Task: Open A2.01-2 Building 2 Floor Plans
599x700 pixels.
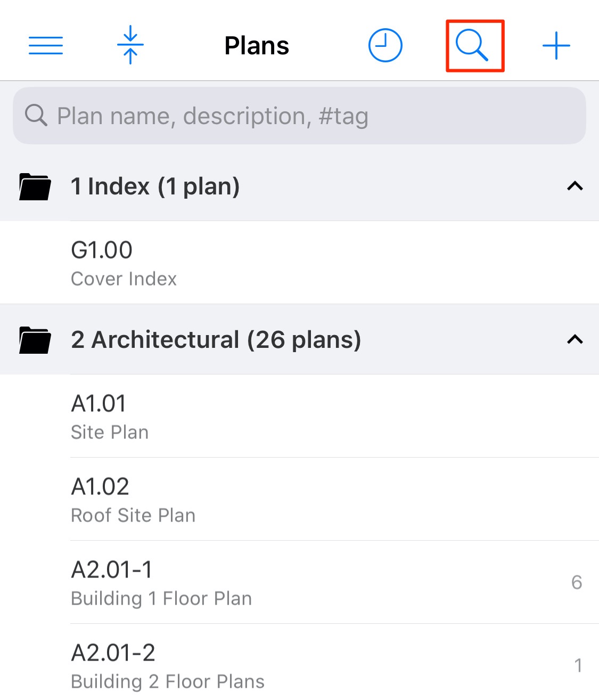Action: 168,665
